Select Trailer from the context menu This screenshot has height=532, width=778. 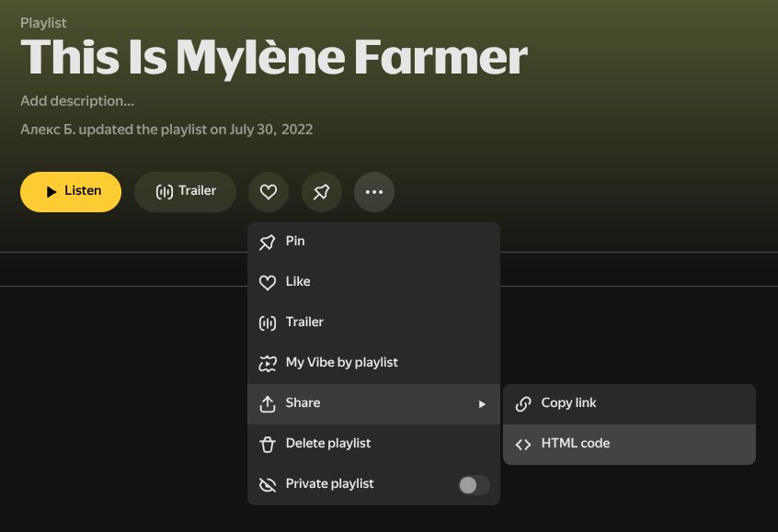[304, 323]
